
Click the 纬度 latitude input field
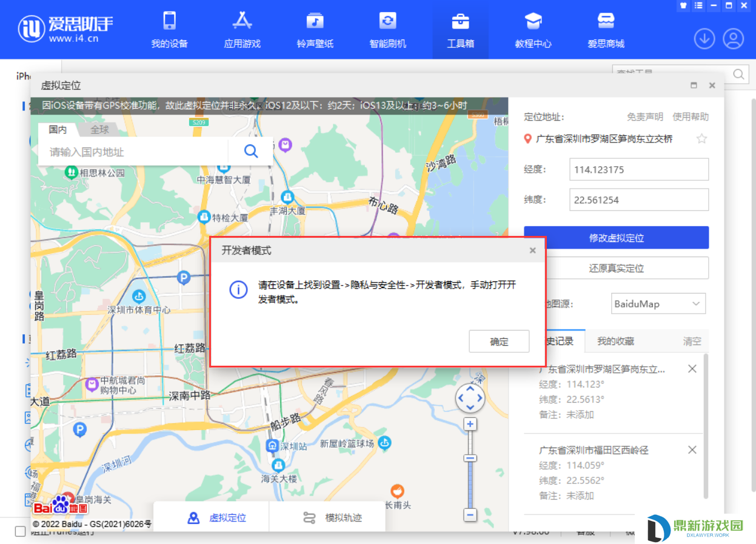[x=639, y=200]
